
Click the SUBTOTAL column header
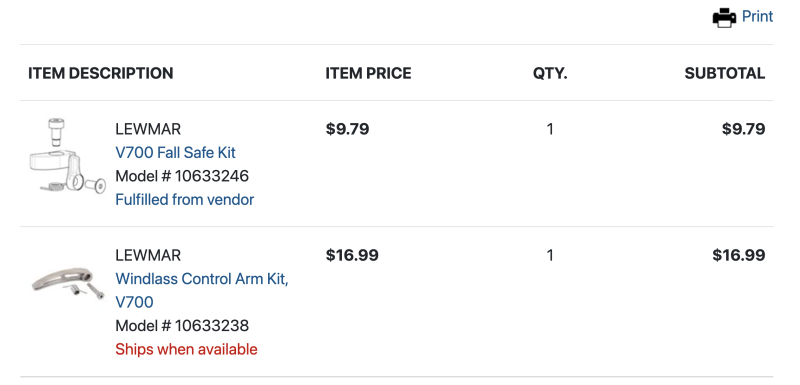click(724, 73)
